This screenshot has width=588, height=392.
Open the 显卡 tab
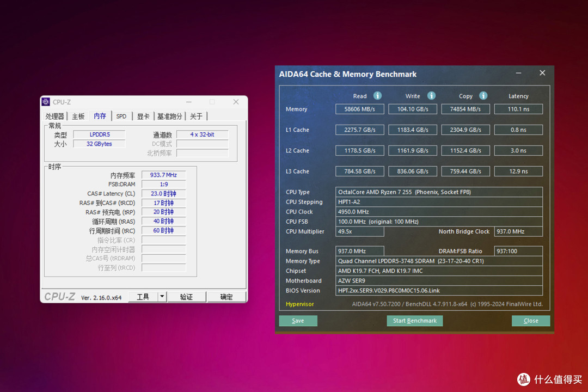(143, 117)
